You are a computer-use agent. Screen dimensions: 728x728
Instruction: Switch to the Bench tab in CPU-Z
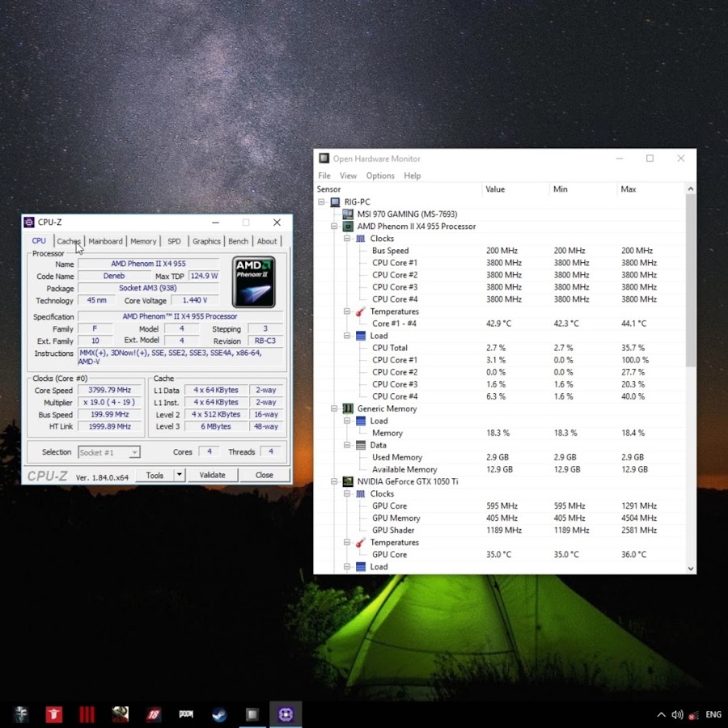238,241
